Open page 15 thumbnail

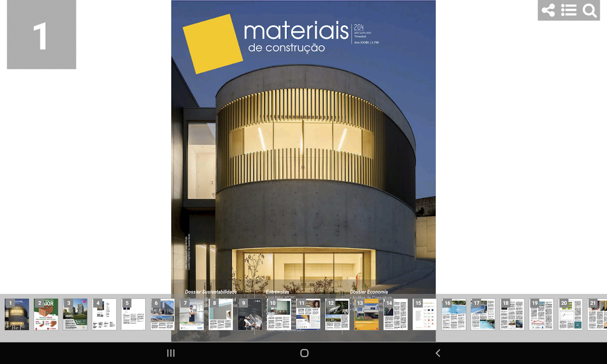tap(425, 314)
